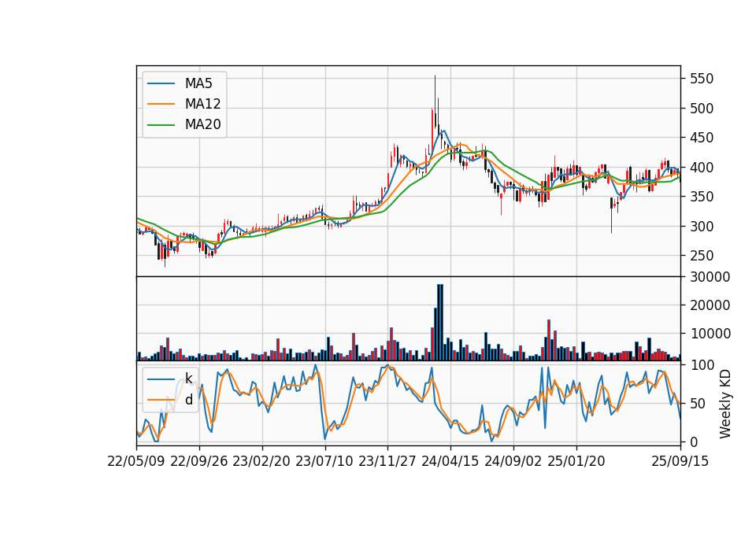Screen dimensions: 756x543
Task: Click the MA12 legend label
Action: click(202, 104)
